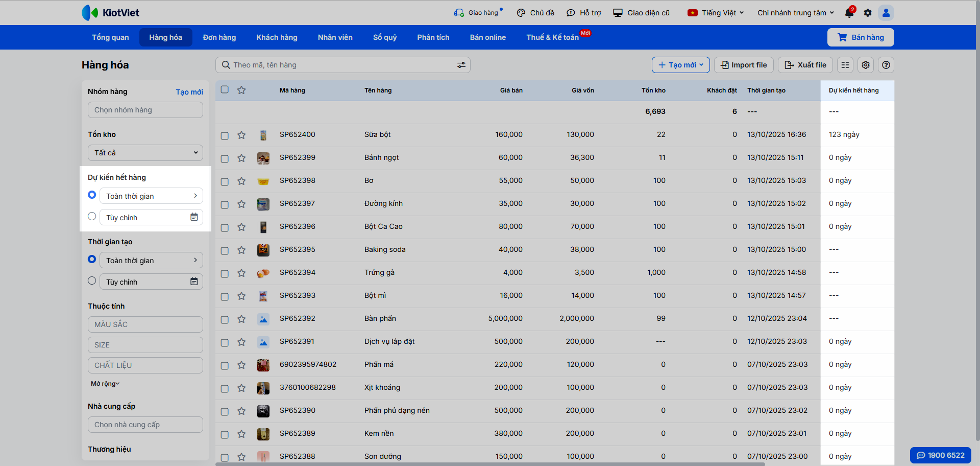Go to Tổng quan tab

110,37
